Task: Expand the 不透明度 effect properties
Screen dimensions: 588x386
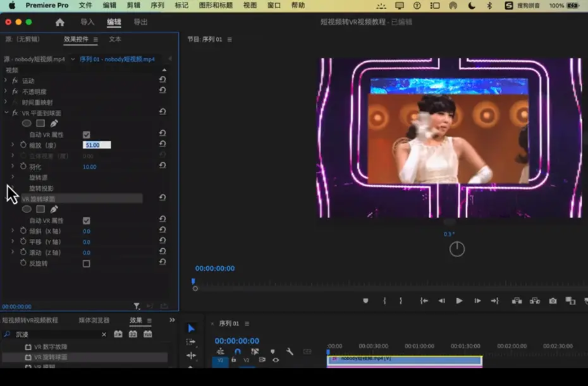Action: tap(6, 91)
